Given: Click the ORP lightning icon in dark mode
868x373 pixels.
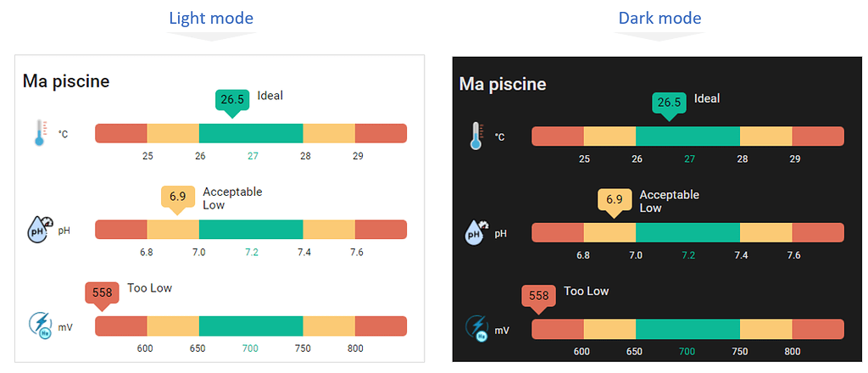Looking at the screenshot, I should point(476,328).
